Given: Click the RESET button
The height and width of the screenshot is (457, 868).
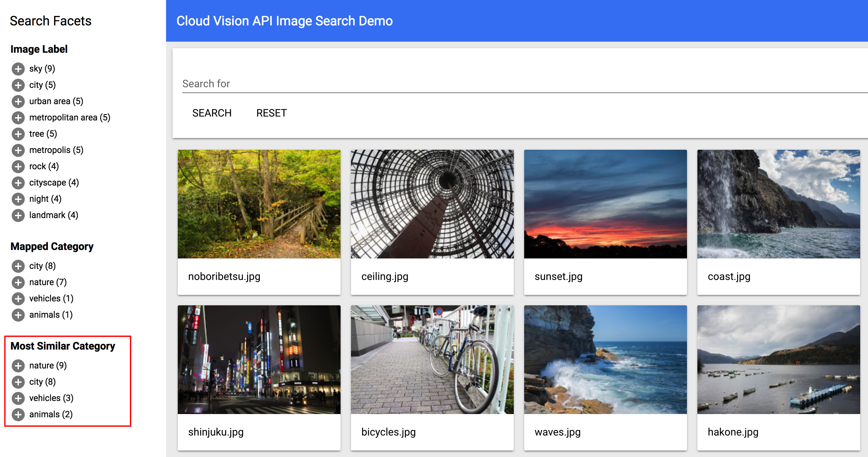Looking at the screenshot, I should (x=272, y=113).
